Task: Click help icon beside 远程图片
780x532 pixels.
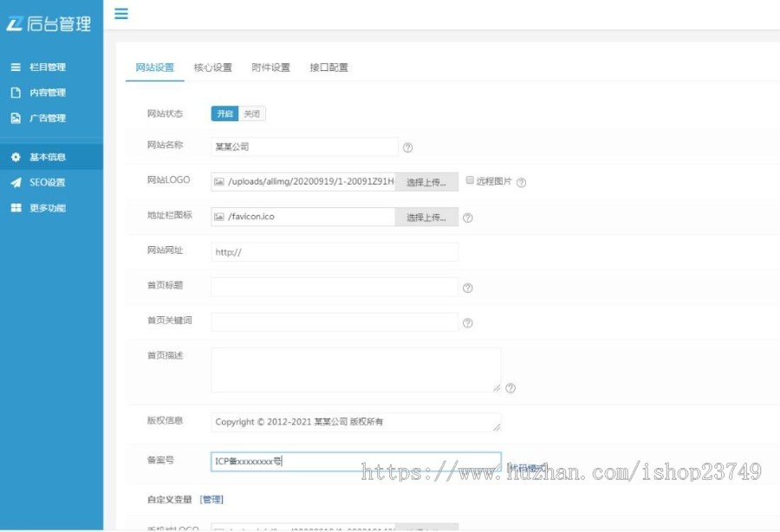Action: [521, 183]
